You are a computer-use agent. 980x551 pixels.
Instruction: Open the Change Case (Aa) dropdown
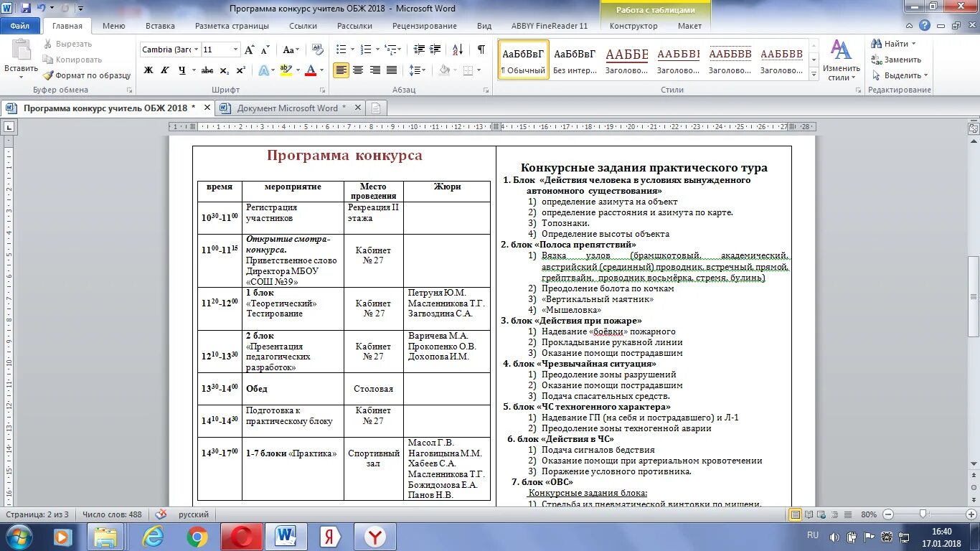point(291,50)
